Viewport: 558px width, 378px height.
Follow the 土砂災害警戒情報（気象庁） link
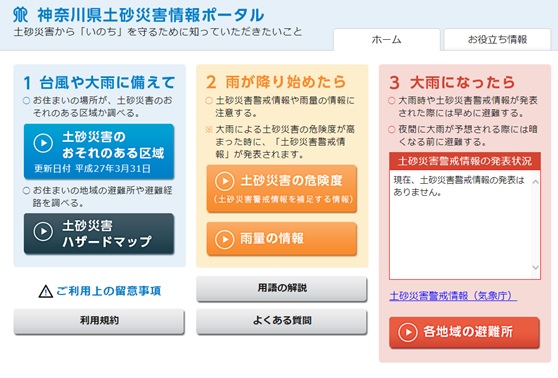[x=453, y=296]
